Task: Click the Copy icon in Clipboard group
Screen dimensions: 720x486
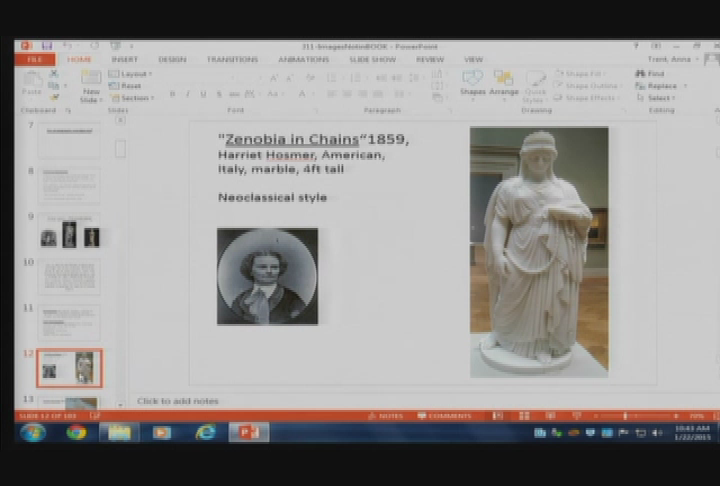Action: click(x=54, y=85)
